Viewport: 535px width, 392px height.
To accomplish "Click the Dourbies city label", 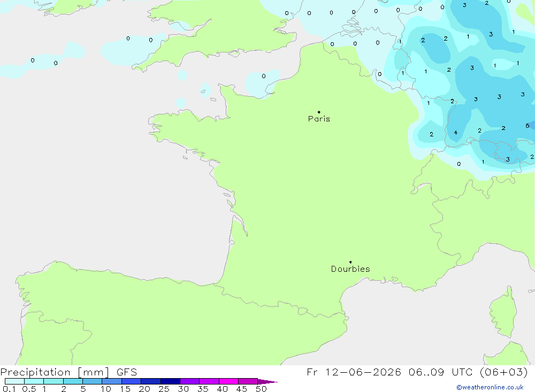I will [x=350, y=269].
